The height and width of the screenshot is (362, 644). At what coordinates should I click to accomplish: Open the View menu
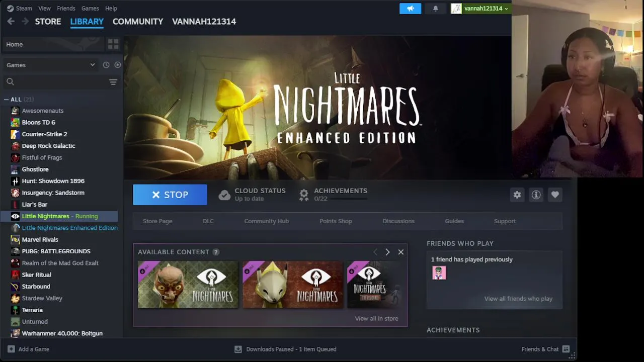(44, 8)
